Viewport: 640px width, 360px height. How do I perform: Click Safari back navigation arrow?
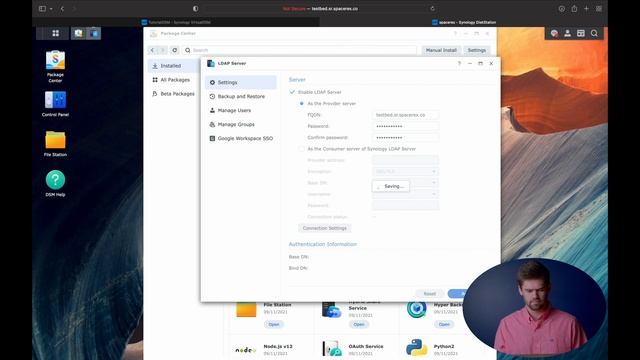coord(62,9)
